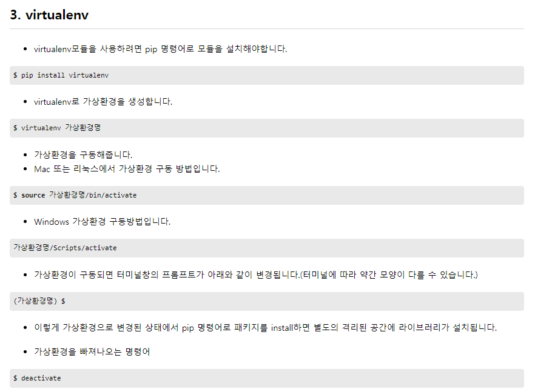Click the bold 'source' keyword in code
This screenshot has height=392, width=535.
(x=33, y=195)
